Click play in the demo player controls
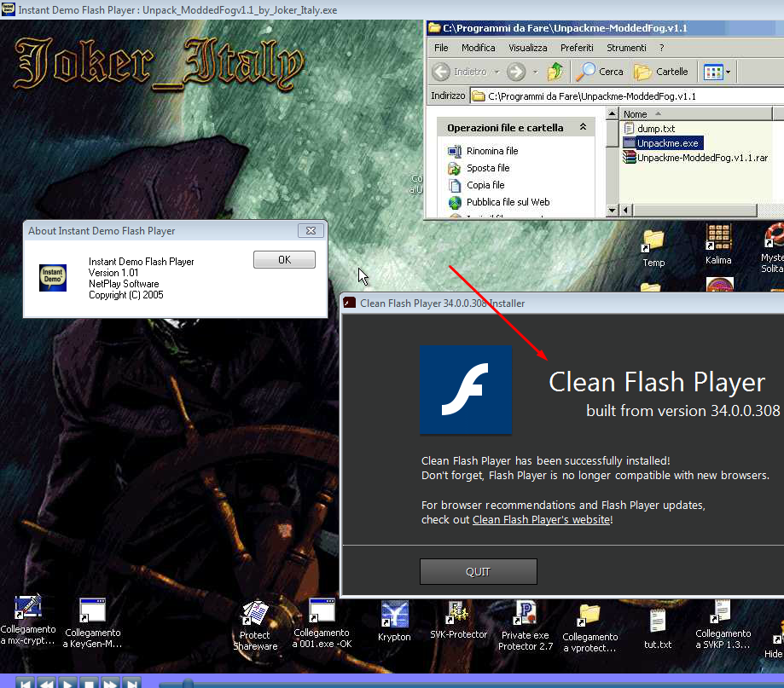Screen dimensions: 784x688 click(x=68, y=683)
